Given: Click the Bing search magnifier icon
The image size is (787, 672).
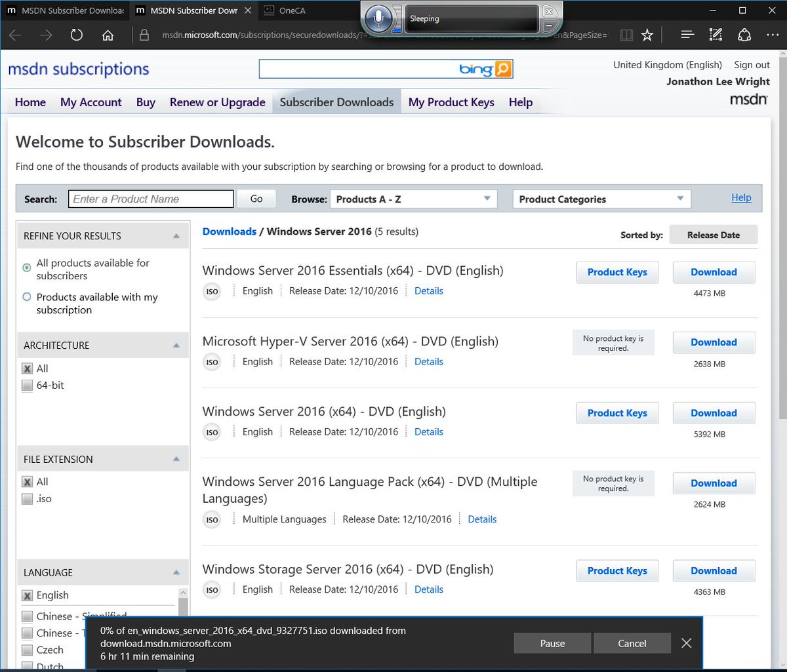Looking at the screenshot, I should pyautogui.click(x=503, y=69).
